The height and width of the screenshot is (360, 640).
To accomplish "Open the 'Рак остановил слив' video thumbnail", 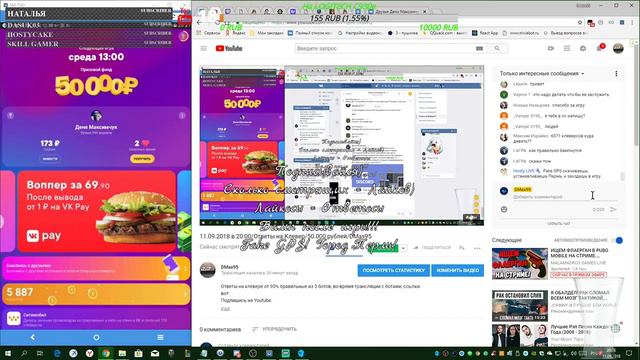I will (x=520, y=306).
